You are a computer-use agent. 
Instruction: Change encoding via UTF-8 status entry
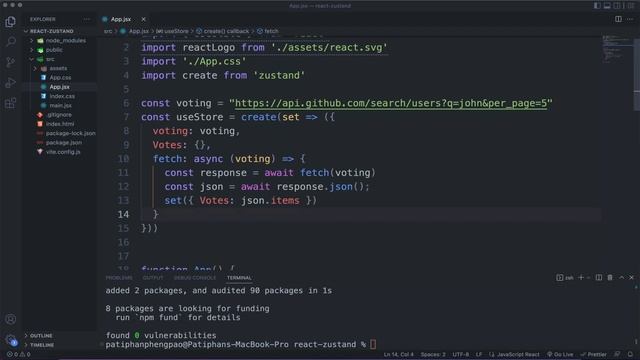coord(460,354)
